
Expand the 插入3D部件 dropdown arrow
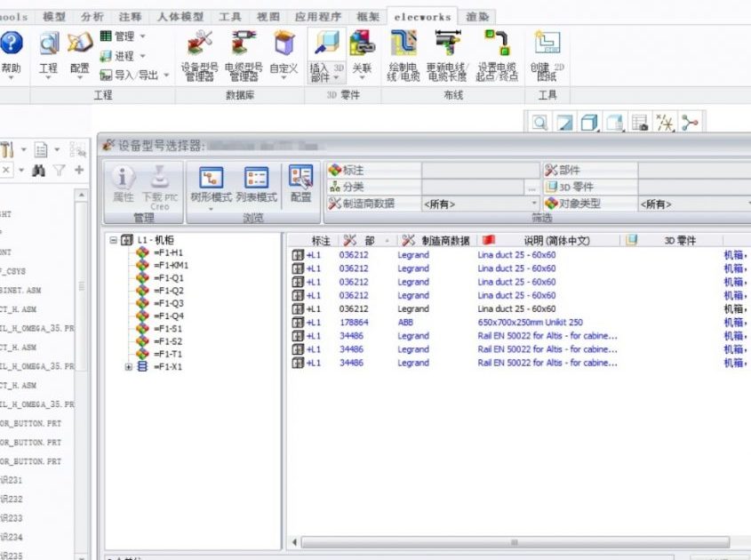click(x=336, y=77)
